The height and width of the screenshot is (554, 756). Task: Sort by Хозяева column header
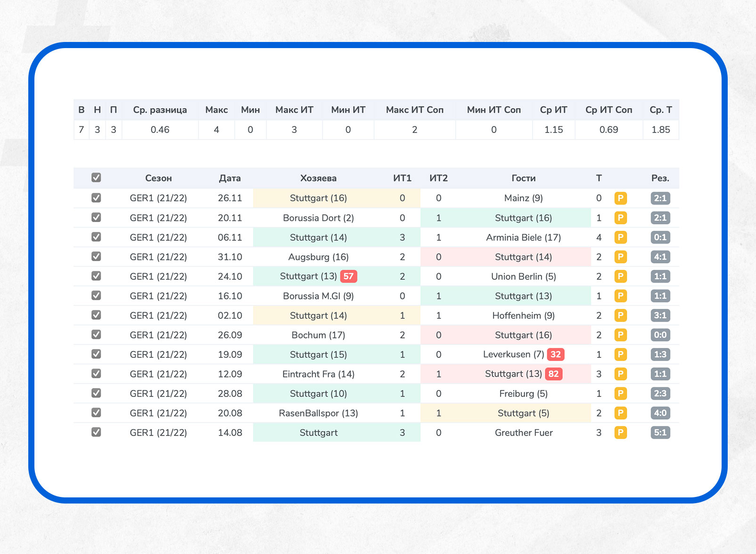(318, 178)
